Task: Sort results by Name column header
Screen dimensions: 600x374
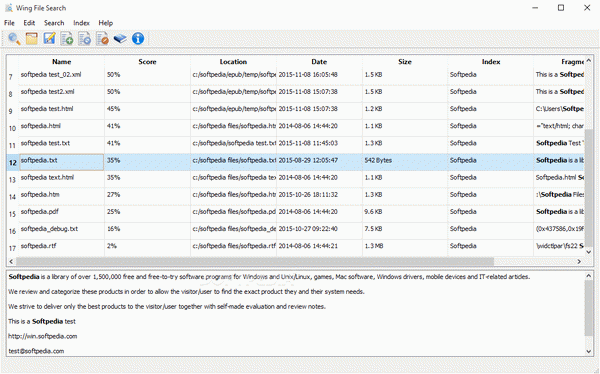Action: [x=62, y=62]
